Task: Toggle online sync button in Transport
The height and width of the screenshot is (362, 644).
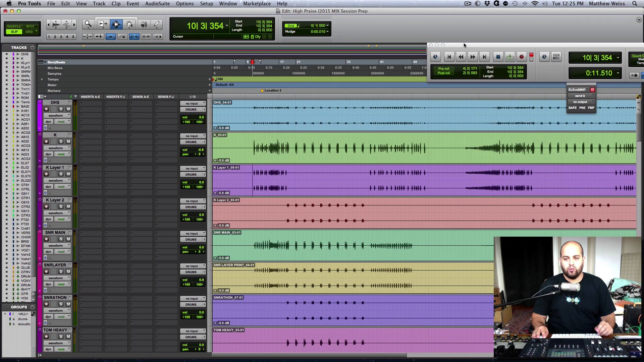Action: coord(435,57)
